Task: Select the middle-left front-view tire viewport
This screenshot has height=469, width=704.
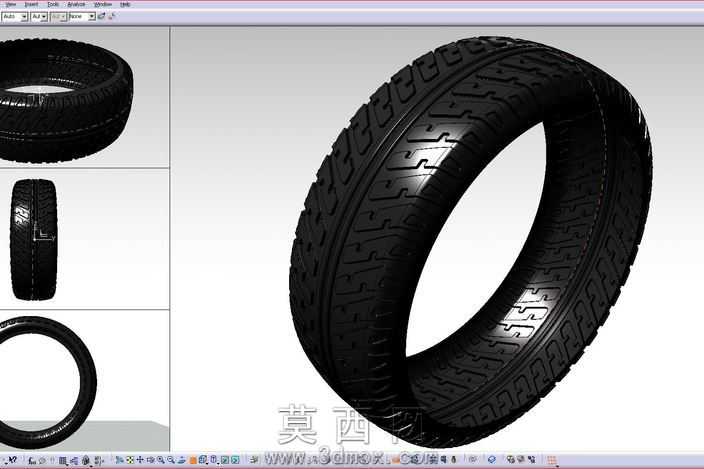Action: (84, 239)
